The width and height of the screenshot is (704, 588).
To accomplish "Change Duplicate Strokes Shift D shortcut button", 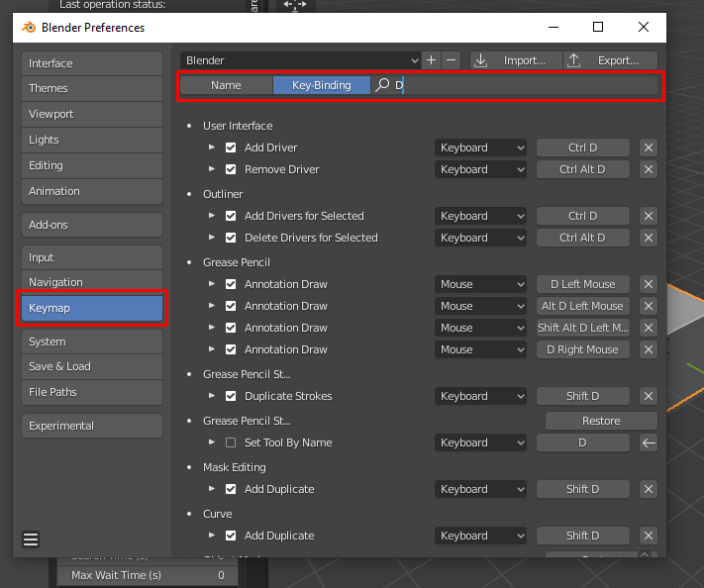I will (x=583, y=396).
